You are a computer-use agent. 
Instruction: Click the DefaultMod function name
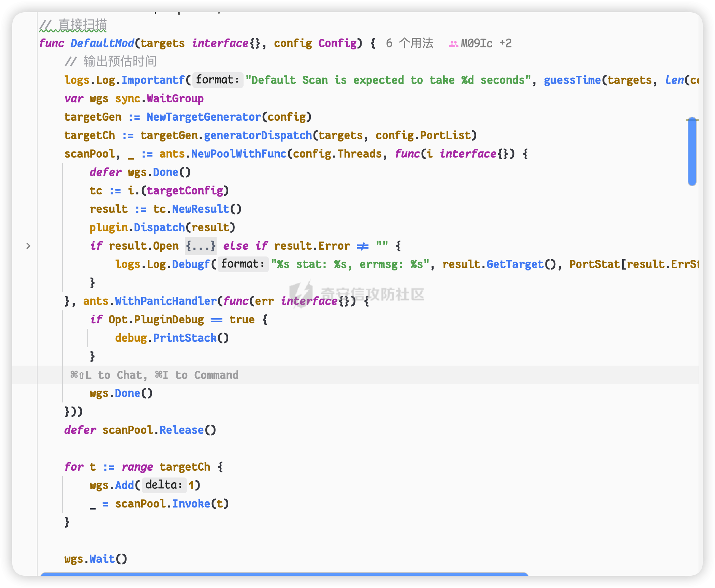102,43
